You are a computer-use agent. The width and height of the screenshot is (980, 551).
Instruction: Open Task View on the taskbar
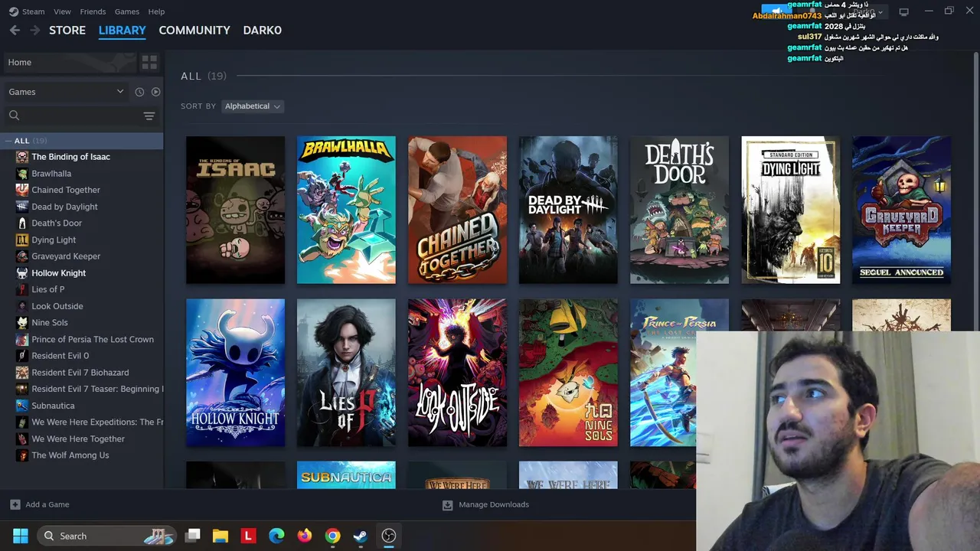pos(193,536)
